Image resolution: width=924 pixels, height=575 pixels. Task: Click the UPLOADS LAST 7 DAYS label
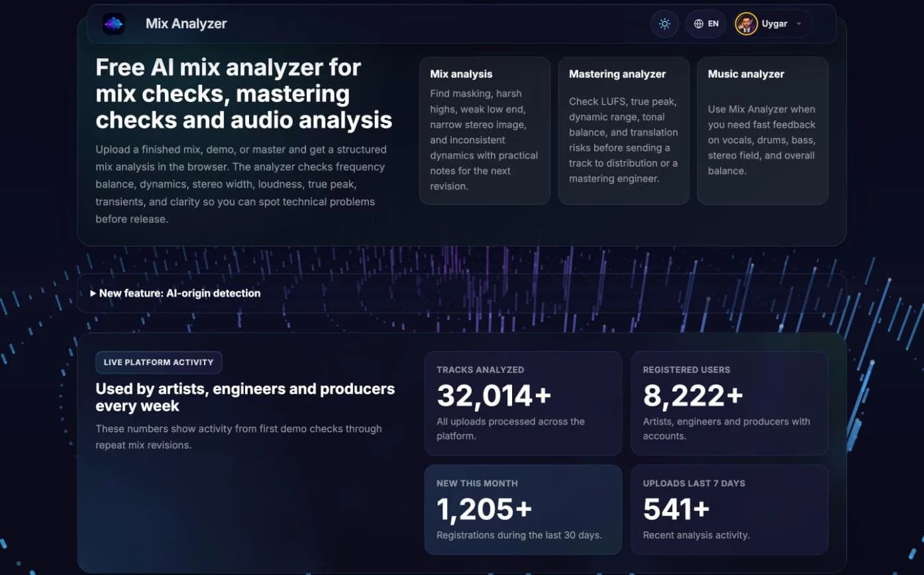click(x=694, y=484)
